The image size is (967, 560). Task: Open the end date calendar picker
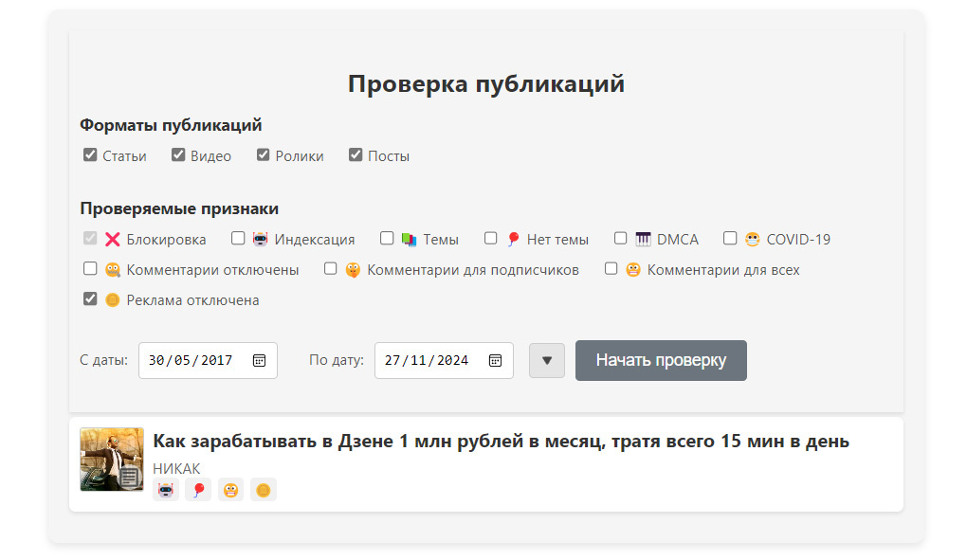pos(494,359)
